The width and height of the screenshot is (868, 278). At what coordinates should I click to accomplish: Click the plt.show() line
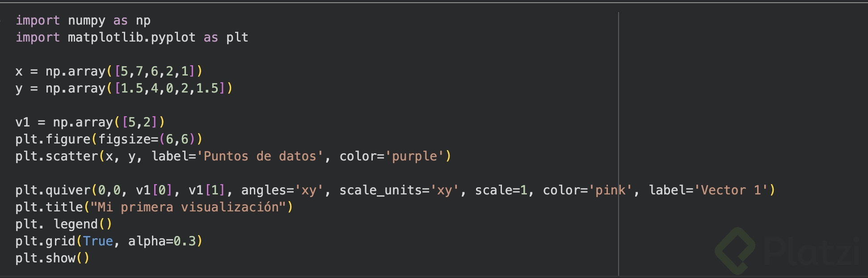(x=52, y=258)
